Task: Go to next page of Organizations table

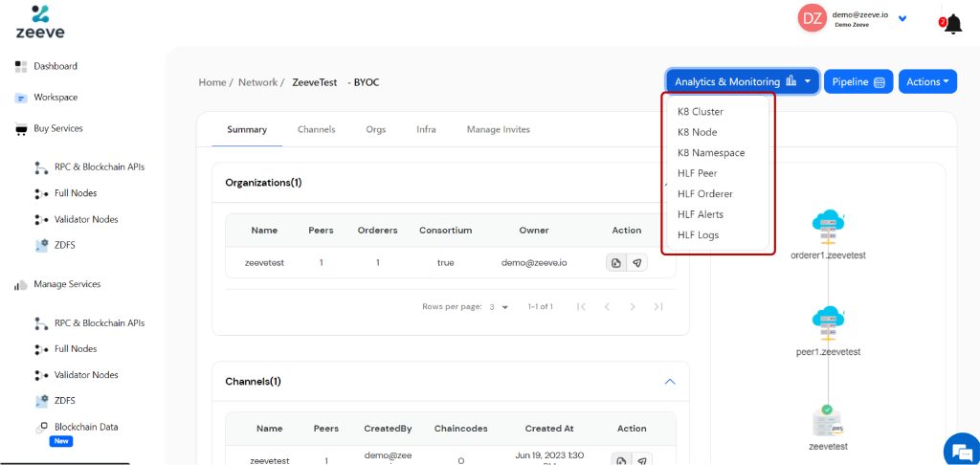Action: point(633,307)
